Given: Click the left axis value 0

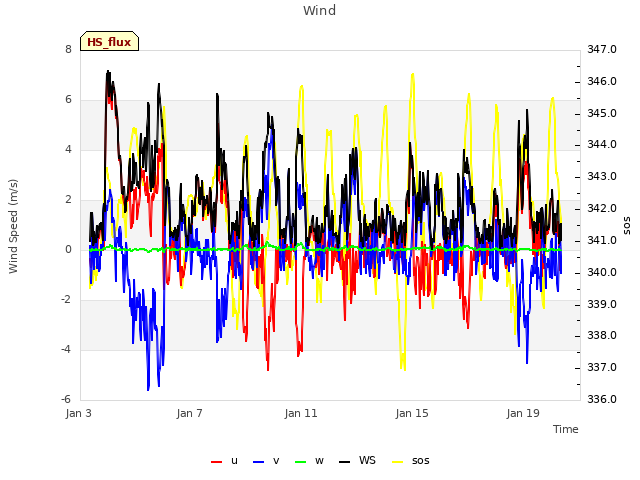Looking at the screenshot, I should tap(68, 249).
